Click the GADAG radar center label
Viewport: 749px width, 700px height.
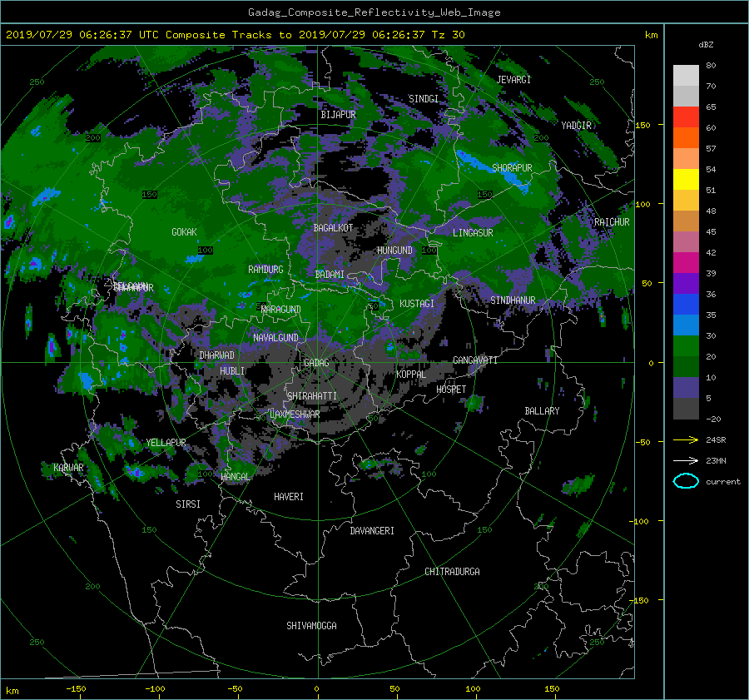(x=316, y=363)
